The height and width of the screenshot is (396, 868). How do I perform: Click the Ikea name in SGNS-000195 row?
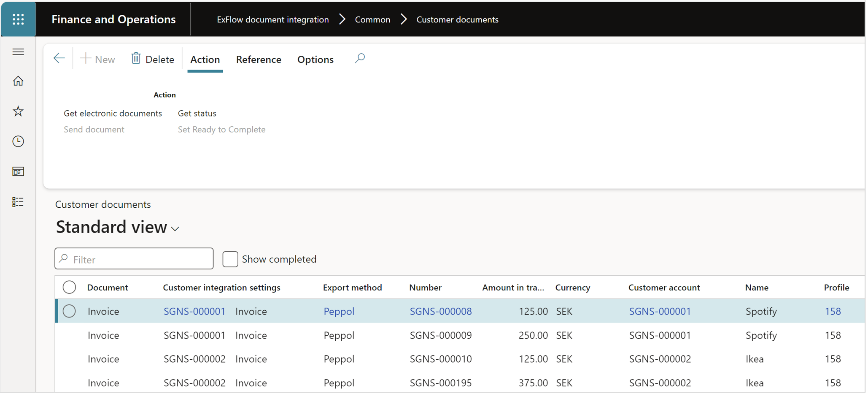[x=755, y=383]
